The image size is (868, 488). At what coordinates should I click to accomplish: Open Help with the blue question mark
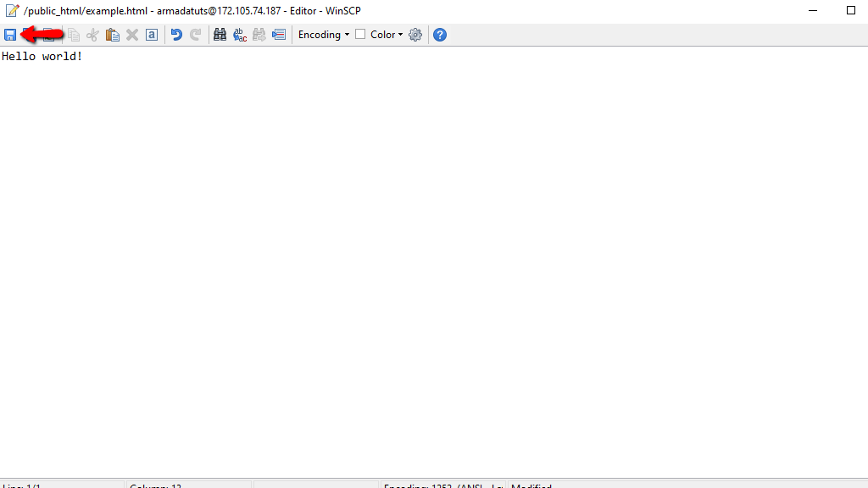[440, 35]
